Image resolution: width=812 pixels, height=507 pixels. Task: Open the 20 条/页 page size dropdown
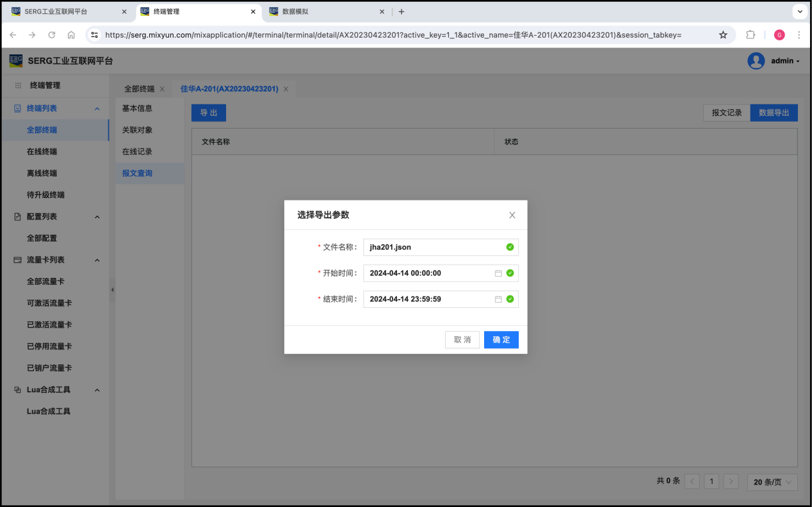point(772,482)
